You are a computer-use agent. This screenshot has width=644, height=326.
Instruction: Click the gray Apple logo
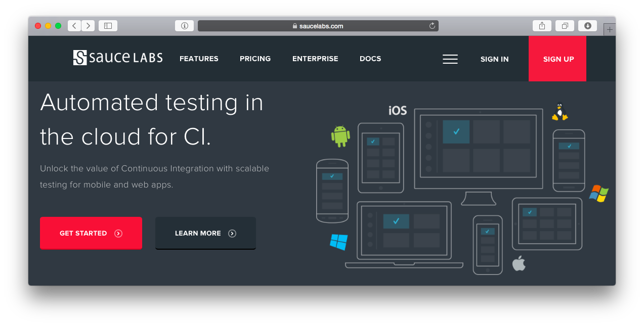pos(519,263)
